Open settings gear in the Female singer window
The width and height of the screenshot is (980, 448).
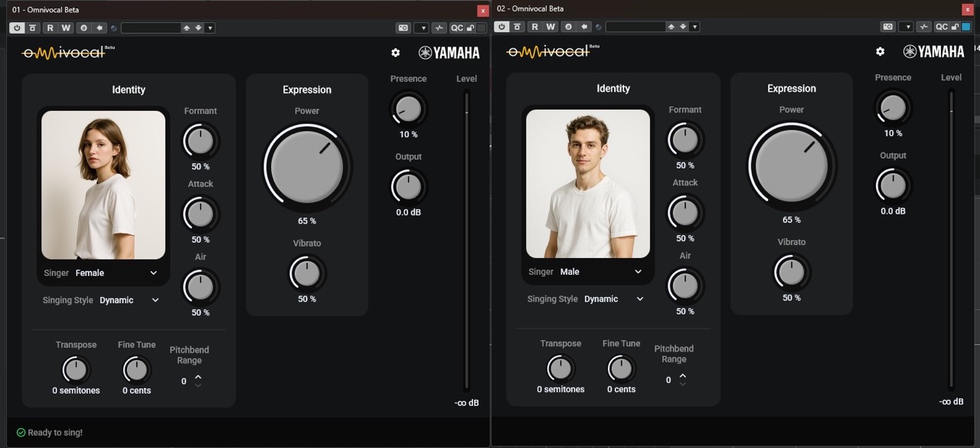pyautogui.click(x=395, y=53)
